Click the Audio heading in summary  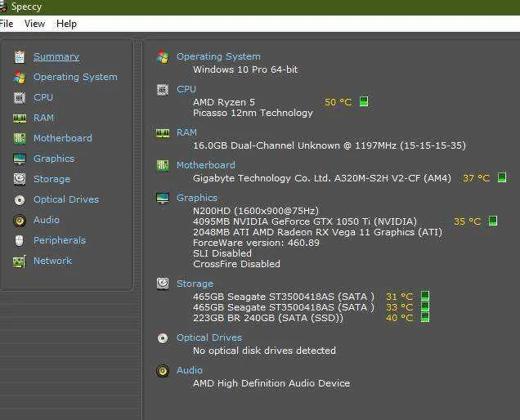click(190, 370)
